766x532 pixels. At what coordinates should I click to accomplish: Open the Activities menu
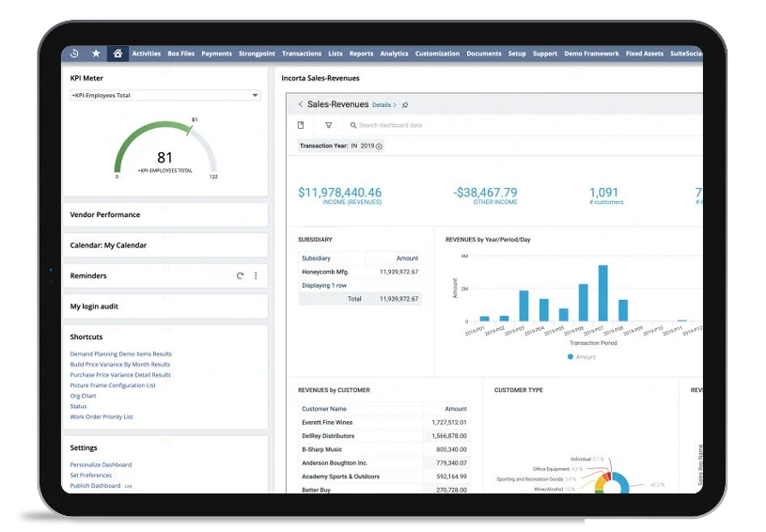[x=146, y=54]
